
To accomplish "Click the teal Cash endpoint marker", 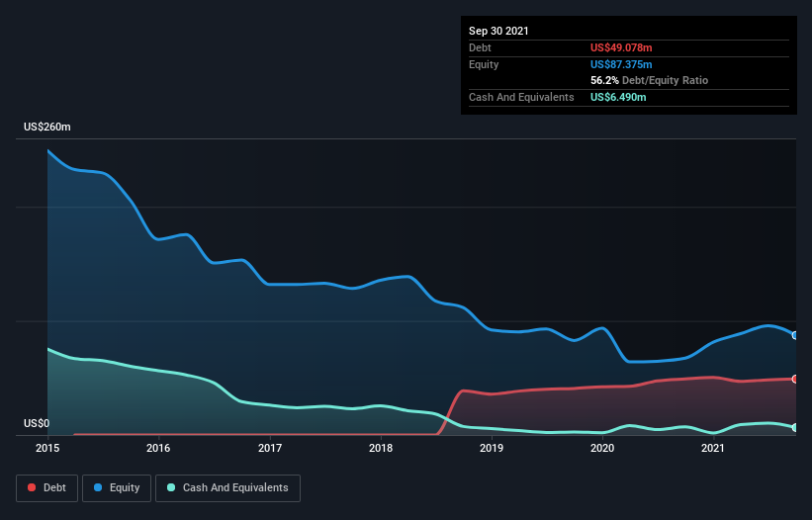I will pos(795,427).
